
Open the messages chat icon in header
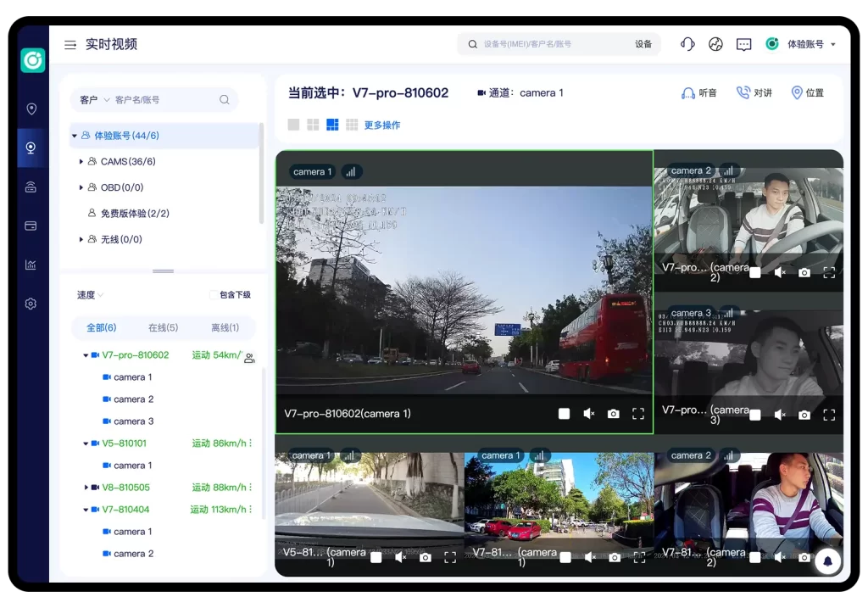(x=743, y=44)
